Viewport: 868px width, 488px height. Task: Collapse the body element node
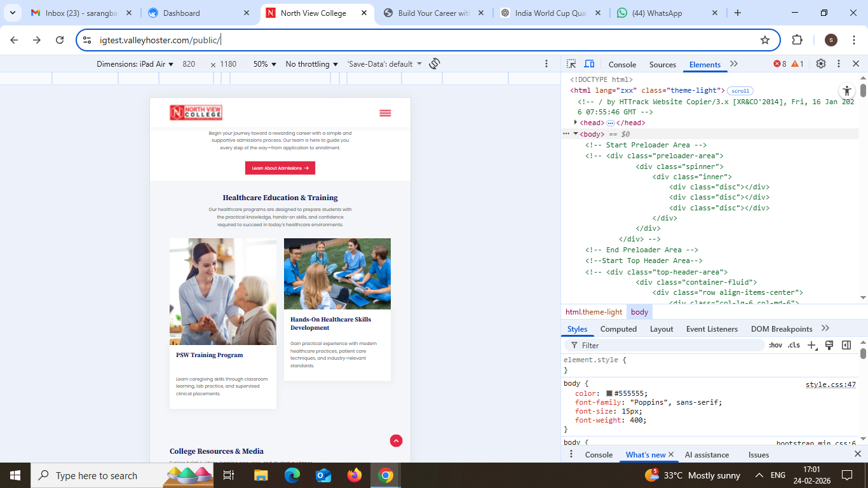576,134
